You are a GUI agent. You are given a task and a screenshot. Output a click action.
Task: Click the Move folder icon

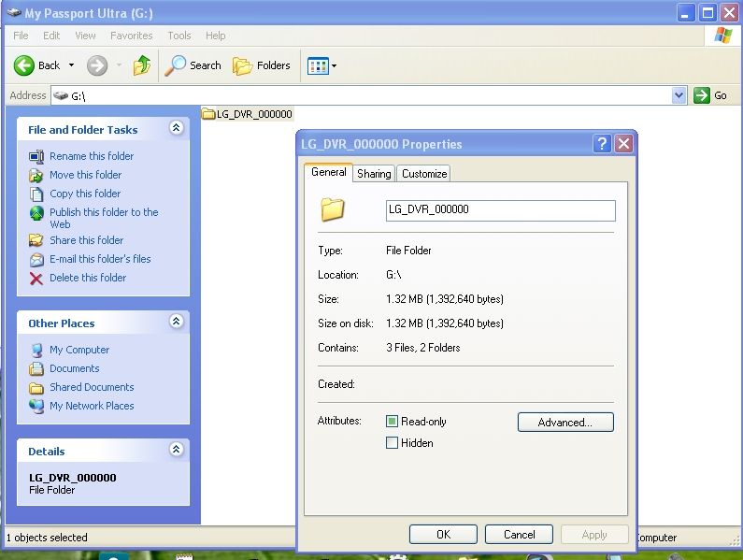pyautogui.click(x=36, y=176)
